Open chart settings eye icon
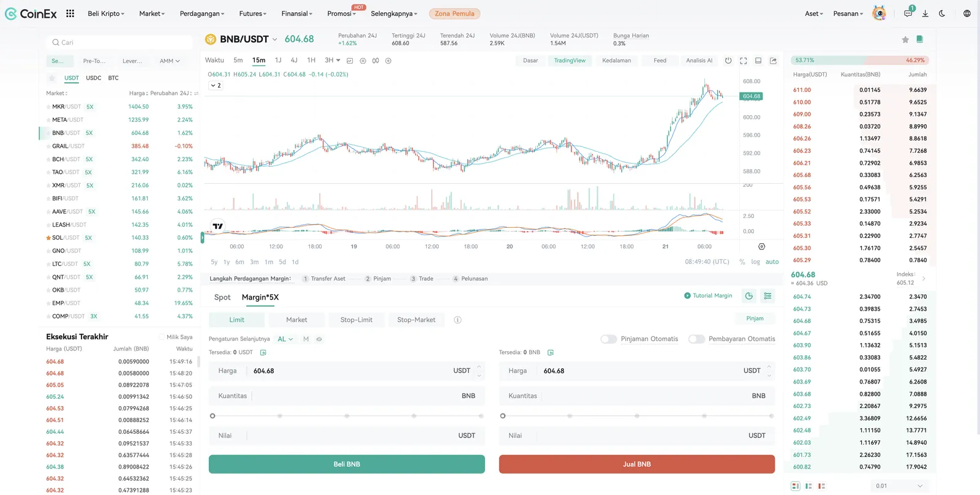The width and height of the screenshot is (980, 495). coord(363,61)
